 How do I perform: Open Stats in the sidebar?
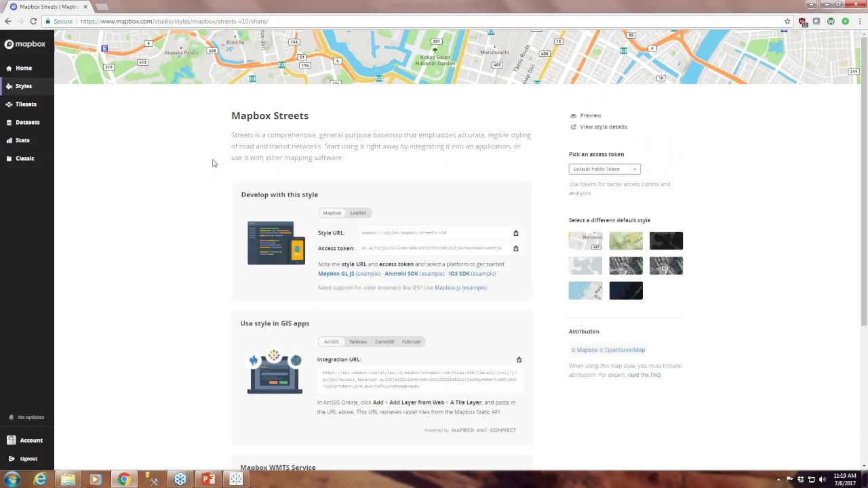[22, 140]
